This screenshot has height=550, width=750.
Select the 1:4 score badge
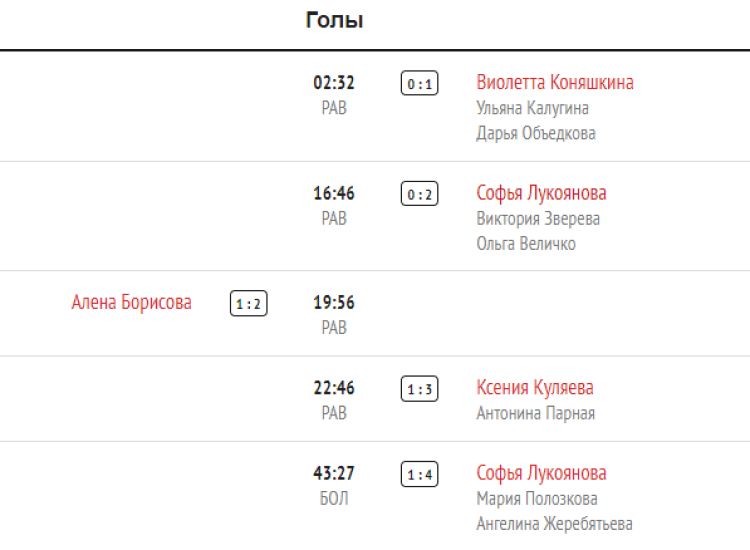(420, 474)
